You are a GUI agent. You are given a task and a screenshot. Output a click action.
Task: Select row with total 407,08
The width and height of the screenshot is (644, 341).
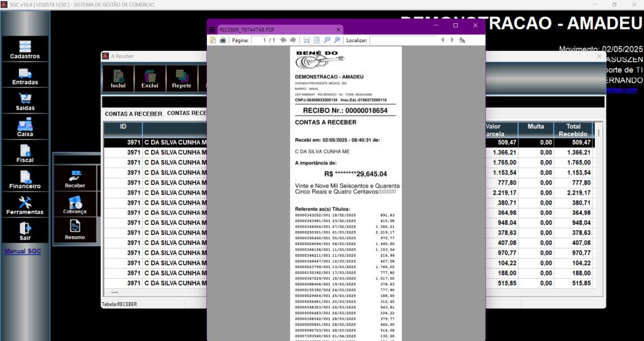pos(348,243)
